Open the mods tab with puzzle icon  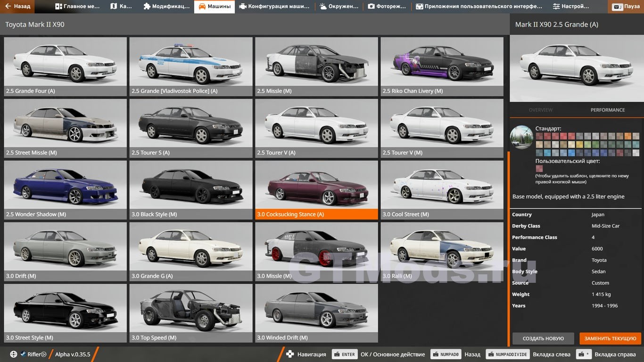pos(166,7)
